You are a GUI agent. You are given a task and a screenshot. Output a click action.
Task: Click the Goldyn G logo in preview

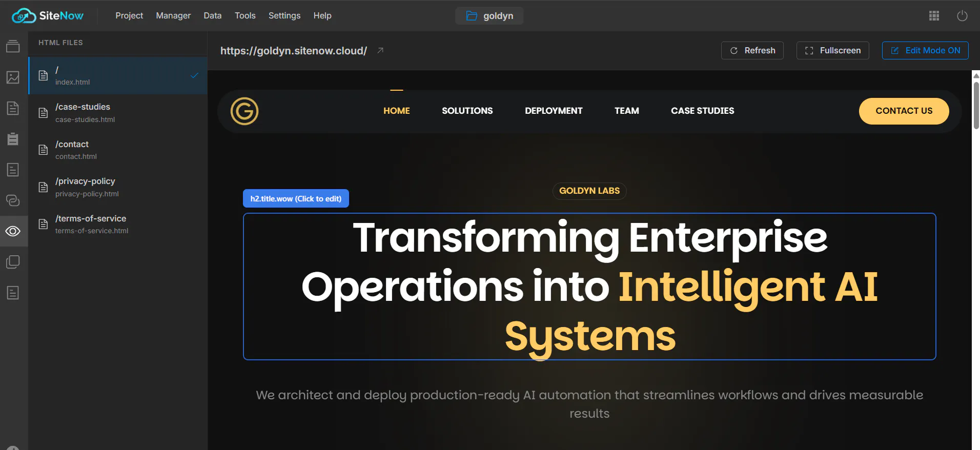click(x=244, y=111)
